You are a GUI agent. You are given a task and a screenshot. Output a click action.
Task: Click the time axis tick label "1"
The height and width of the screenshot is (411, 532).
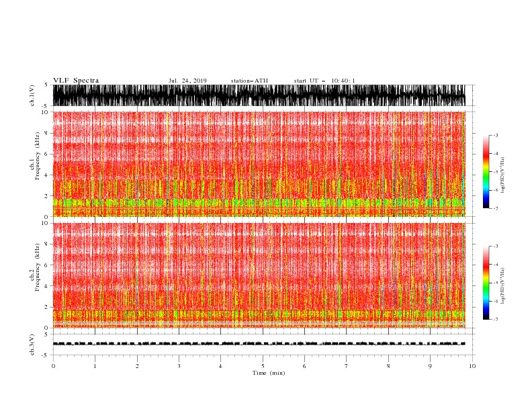95,366
